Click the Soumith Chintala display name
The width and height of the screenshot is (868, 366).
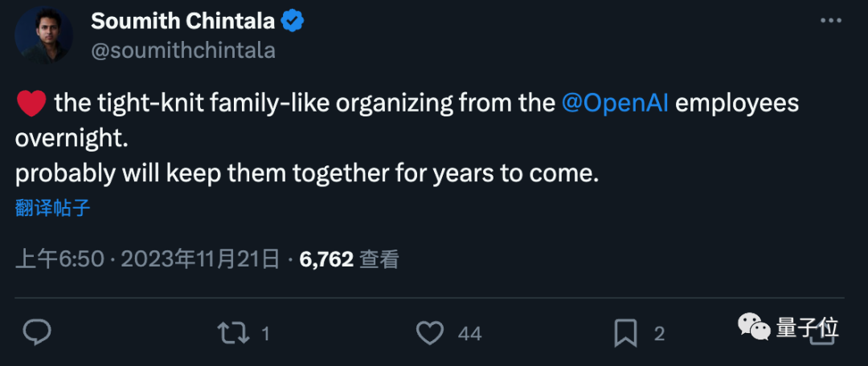pyautogui.click(x=183, y=20)
